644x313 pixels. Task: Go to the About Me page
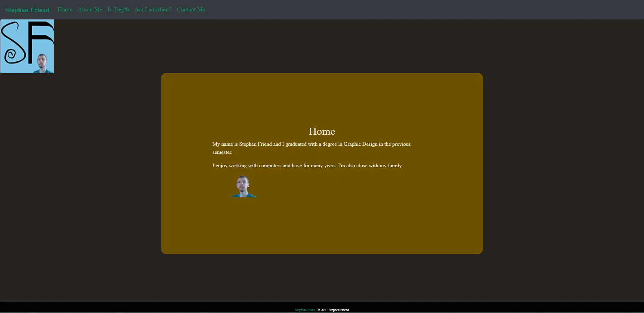[x=90, y=10]
